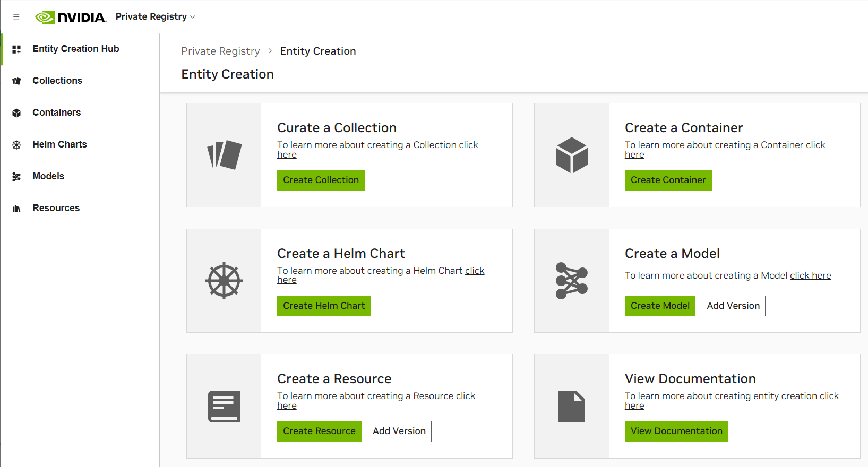This screenshot has height=467, width=868.
Task: Click the 'Create a Container' heading
Action: pyautogui.click(x=684, y=128)
